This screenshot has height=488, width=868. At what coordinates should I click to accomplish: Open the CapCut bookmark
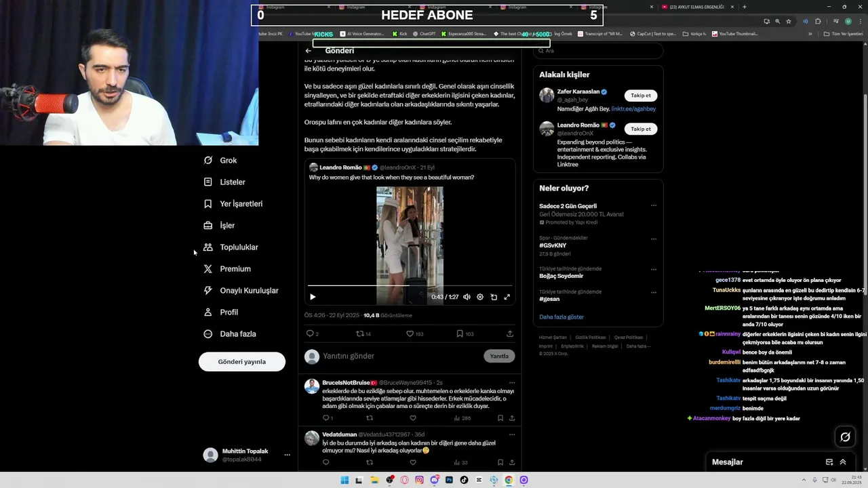654,34
